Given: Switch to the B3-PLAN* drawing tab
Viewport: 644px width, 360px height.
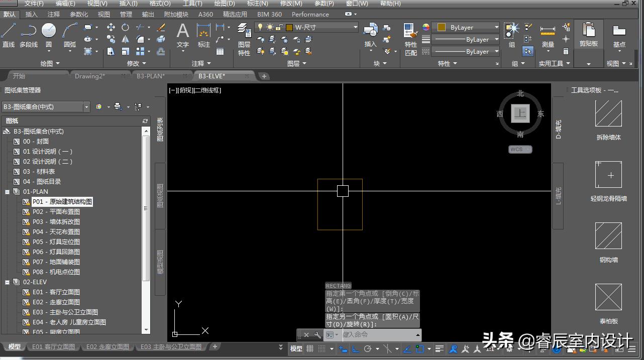Looking at the screenshot, I should click(x=150, y=76).
